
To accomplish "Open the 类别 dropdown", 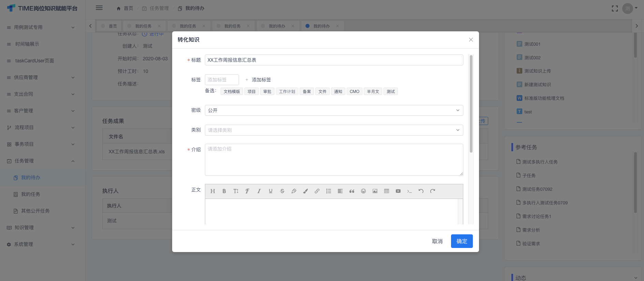I will click(x=334, y=130).
